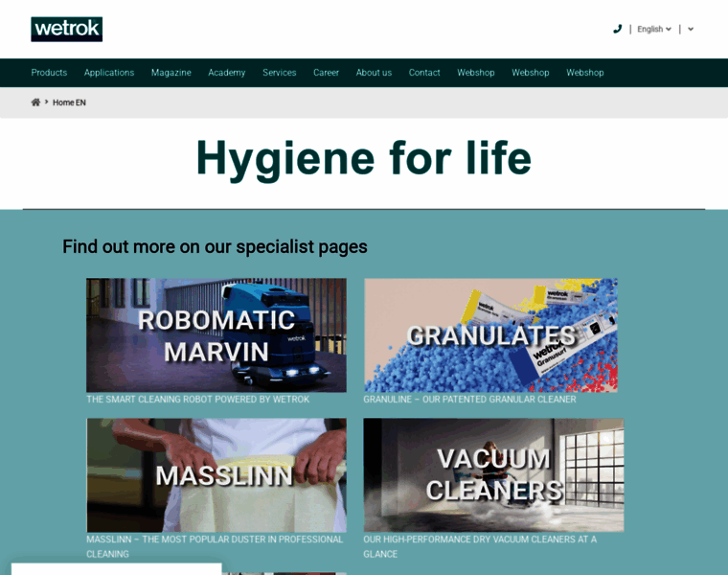
Task: Click 'Granuline – our patented granular cleaner' caption
Action: pos(470,400)
